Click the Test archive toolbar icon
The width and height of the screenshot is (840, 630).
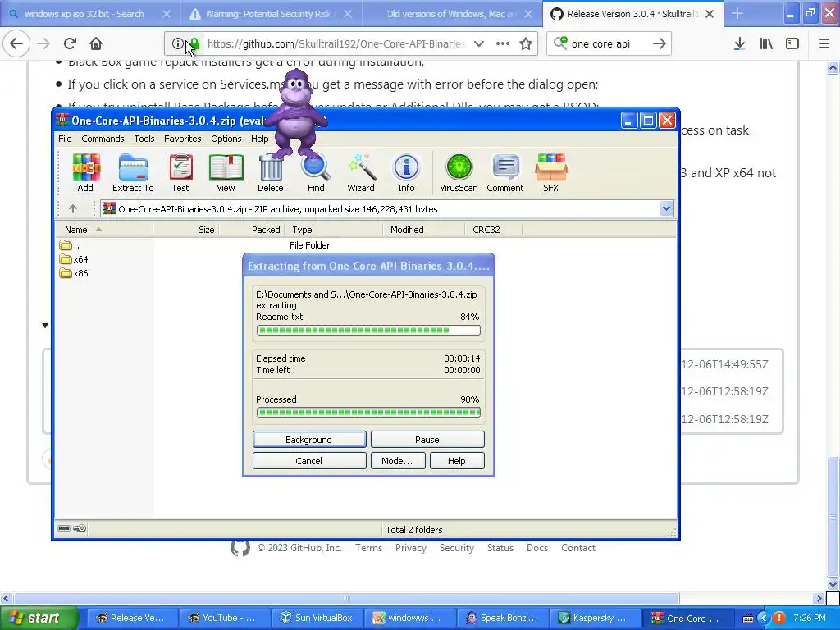coord(180,172)
